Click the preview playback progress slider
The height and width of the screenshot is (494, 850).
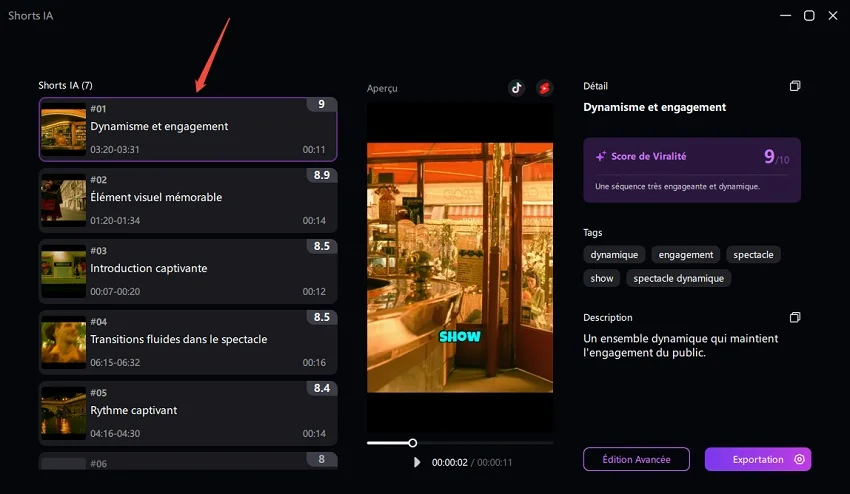click(460, 442)
